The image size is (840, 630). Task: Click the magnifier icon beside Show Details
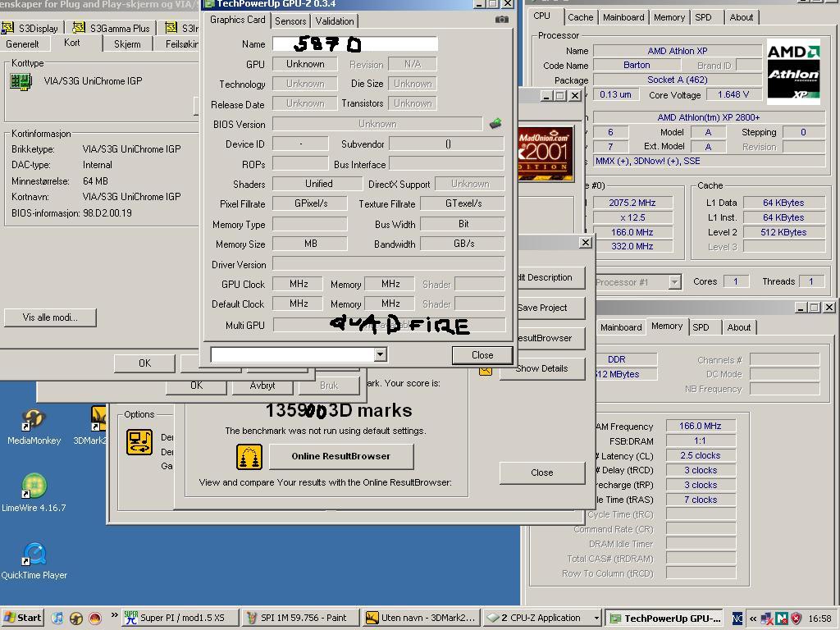tap(486, 370)
